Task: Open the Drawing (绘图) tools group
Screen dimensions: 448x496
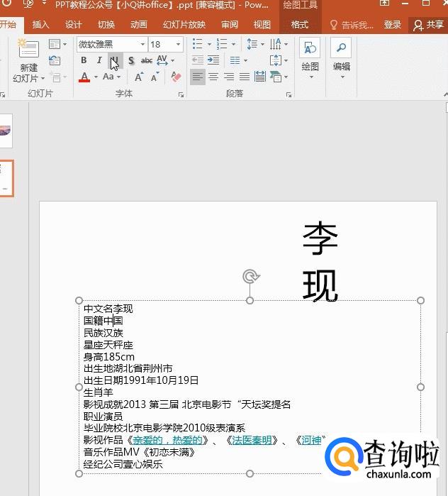Action: pos(310,57)
